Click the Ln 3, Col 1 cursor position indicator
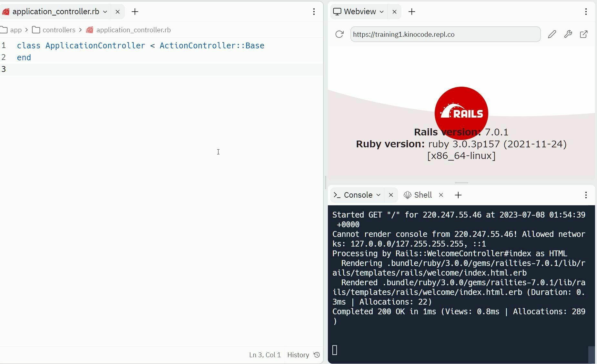Viewport: 597px width, 364px height. [265, 355]
